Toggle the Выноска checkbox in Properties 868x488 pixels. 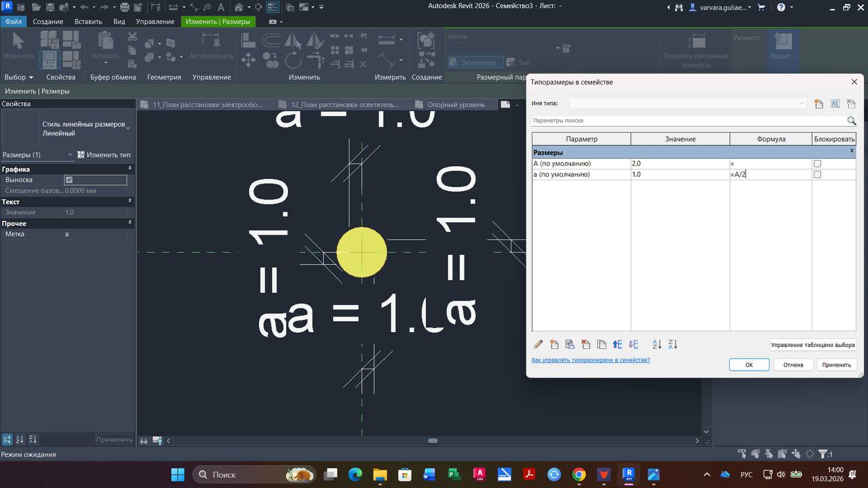(68, 180)
